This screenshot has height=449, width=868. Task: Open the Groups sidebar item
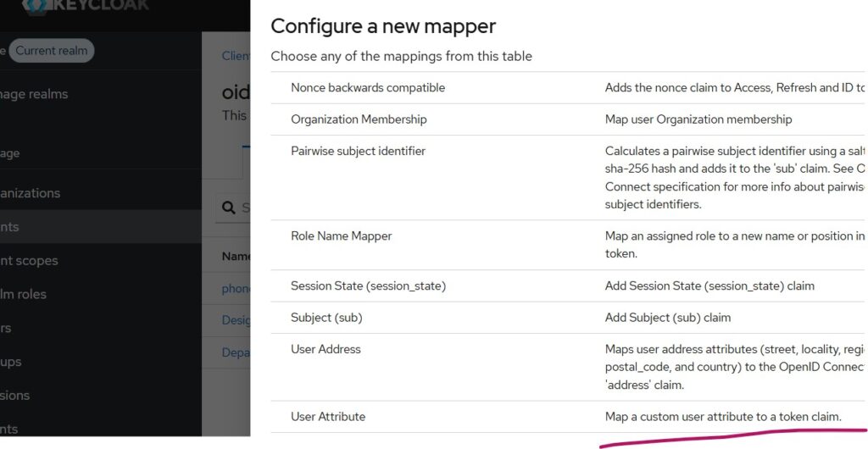point(12,362)
